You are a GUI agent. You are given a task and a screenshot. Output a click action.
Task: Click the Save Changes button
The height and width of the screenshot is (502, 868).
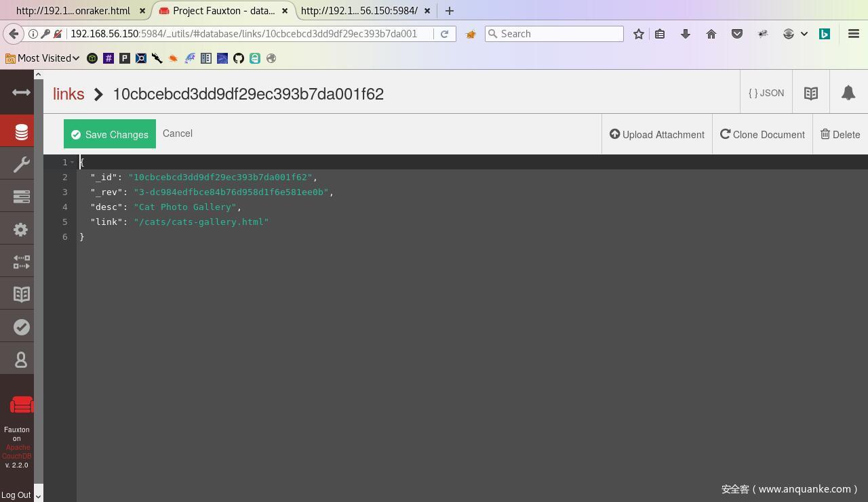click(x=110, y=134)
